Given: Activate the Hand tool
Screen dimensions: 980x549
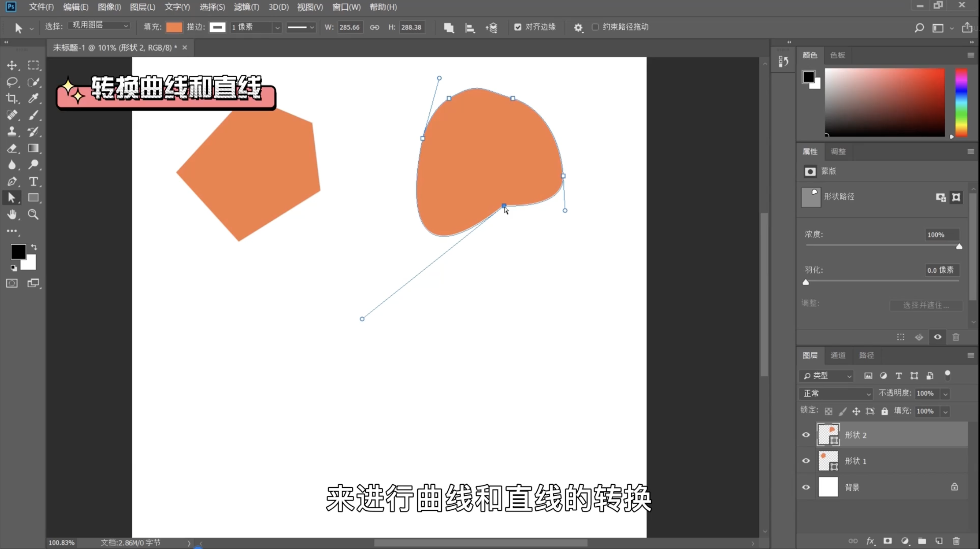Looking at the screenshot, I should 12,215.
